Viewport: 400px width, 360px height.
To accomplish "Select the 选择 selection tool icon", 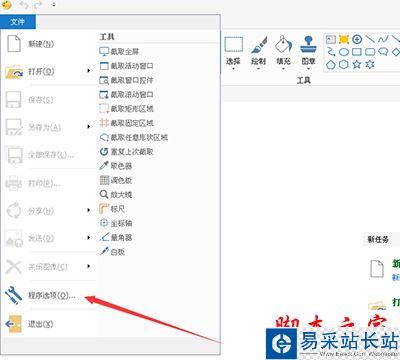I will pyautogui.click(x=233, y=45).
